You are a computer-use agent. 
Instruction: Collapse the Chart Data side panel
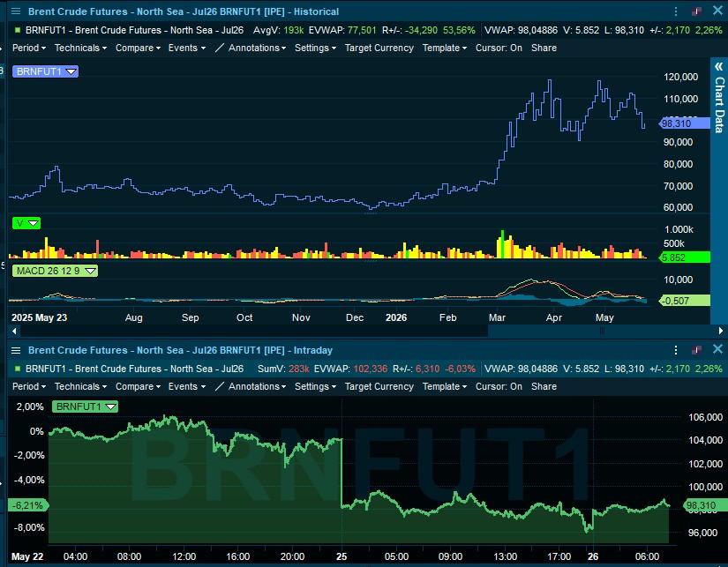pos(718,67)
